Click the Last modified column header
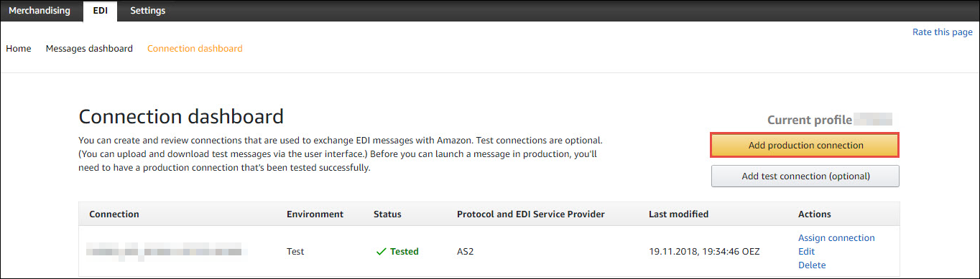 (x=678, y=214)
